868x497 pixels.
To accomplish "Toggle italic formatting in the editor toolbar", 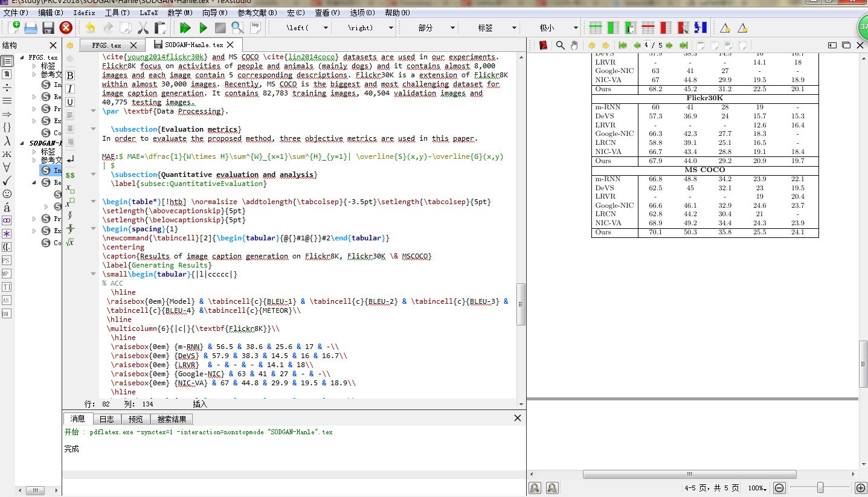I will (70, 89).
